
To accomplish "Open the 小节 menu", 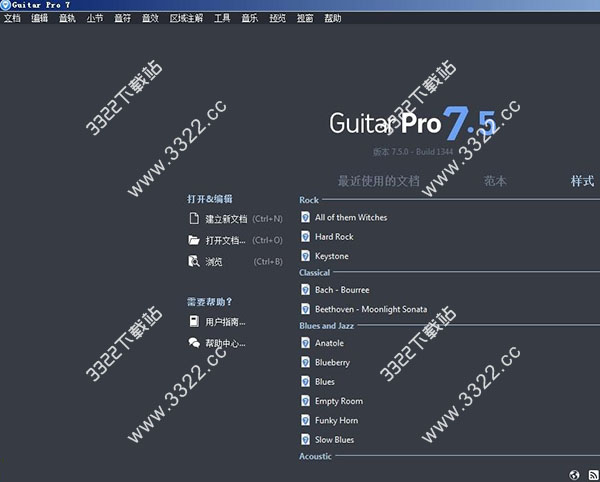I will coord(95,18).
